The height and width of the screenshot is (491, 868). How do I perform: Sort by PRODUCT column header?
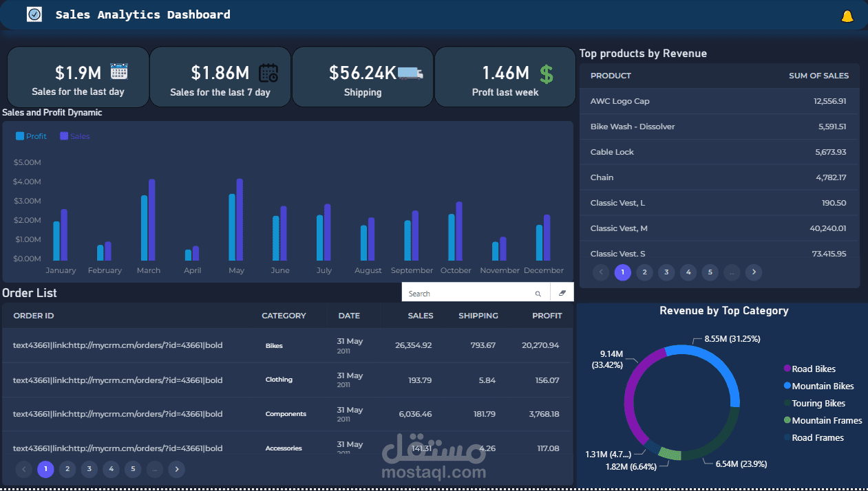[x=611, y=76]
